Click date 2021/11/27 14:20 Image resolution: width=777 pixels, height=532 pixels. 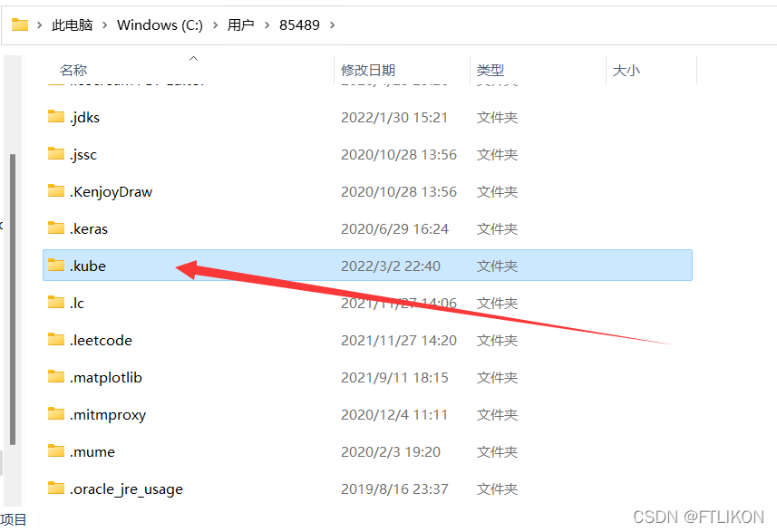tap(399, 340)
